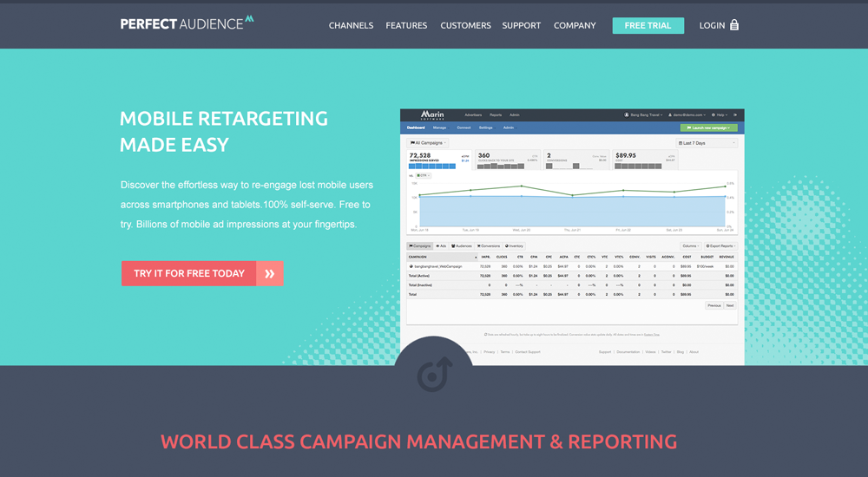The image size is (868, 477).
Task: Click the dashboard screenshot's line chart area
Action: point(573,204)
